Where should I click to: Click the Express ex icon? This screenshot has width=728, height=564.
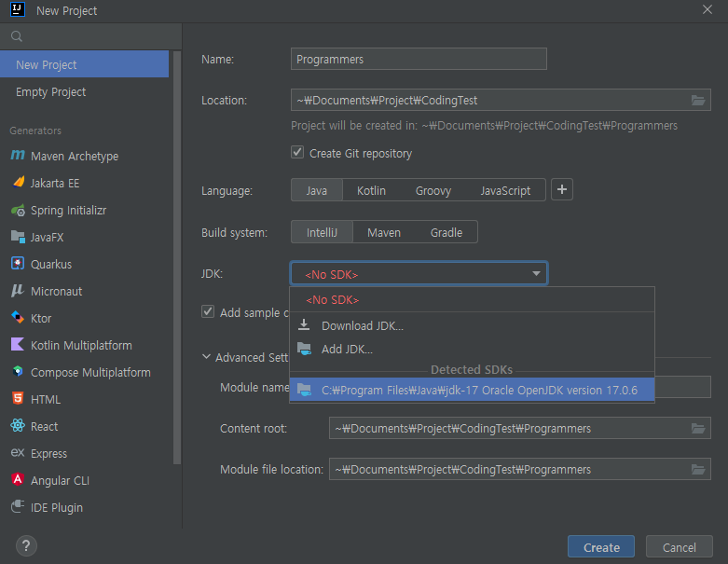coord(18,452)
